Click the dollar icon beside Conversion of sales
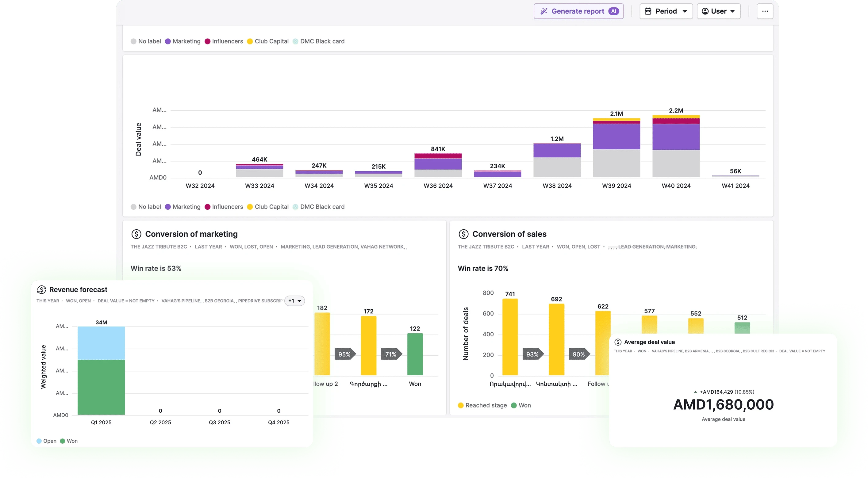Screen dimensions: 868x478 (x=463, y=234)
